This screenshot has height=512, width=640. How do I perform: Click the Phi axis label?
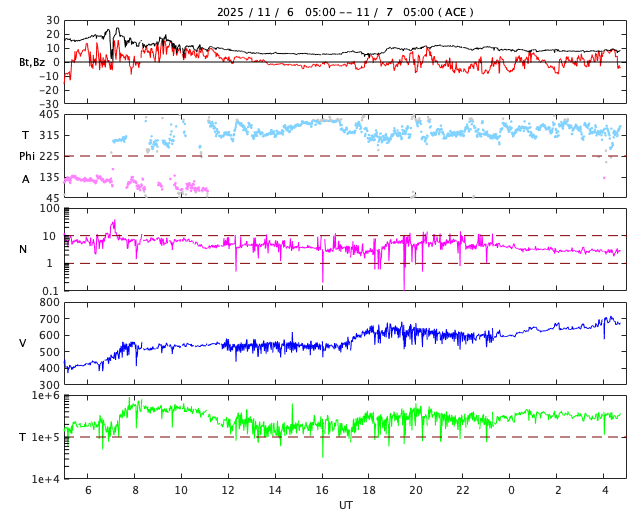[27, 156]
